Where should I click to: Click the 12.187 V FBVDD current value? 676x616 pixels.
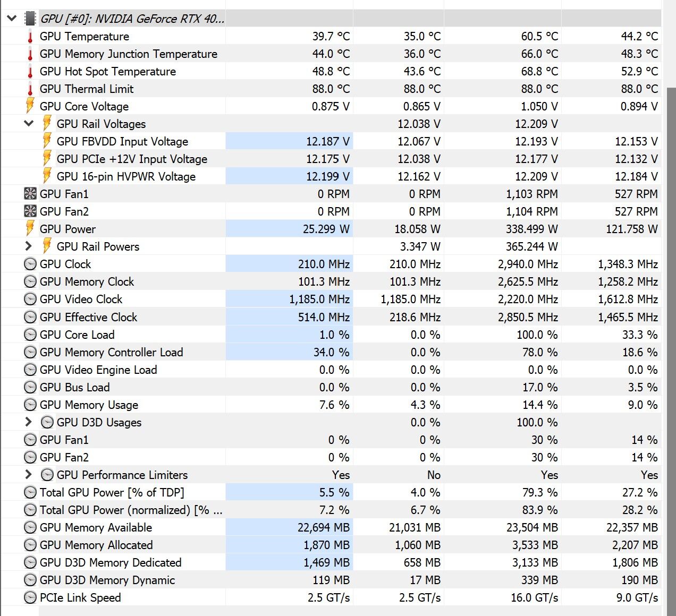pos(328,141)
